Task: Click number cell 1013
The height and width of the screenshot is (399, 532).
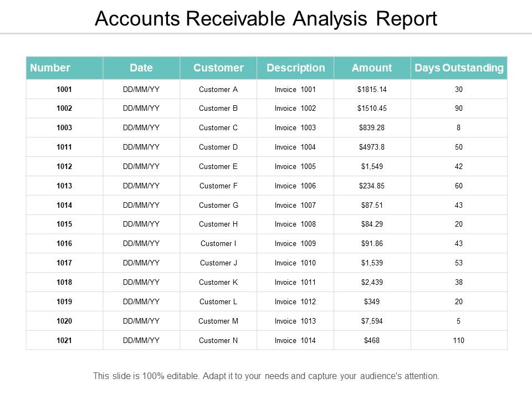Action: coord(64,186)
